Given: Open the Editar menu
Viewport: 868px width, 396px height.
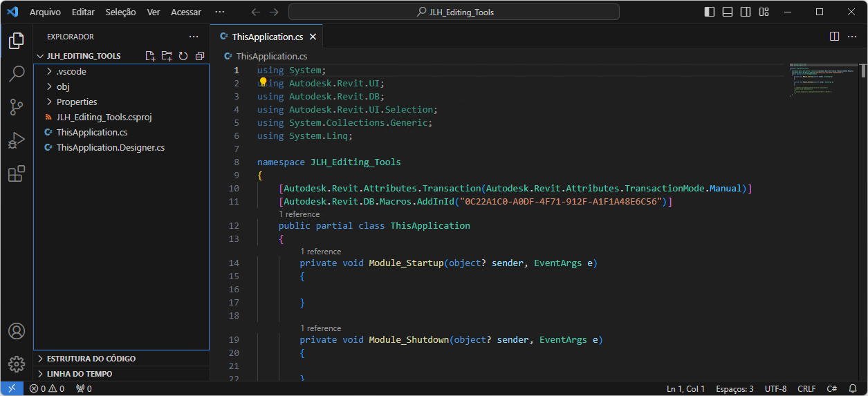Looking at the screenshot, I should coord(83,12).
